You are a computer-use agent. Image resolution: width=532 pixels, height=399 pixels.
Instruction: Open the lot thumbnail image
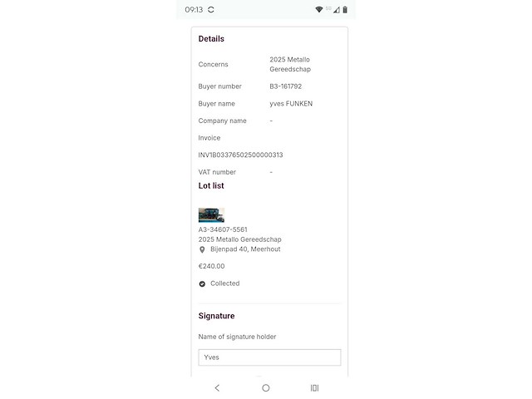(211, 215)
